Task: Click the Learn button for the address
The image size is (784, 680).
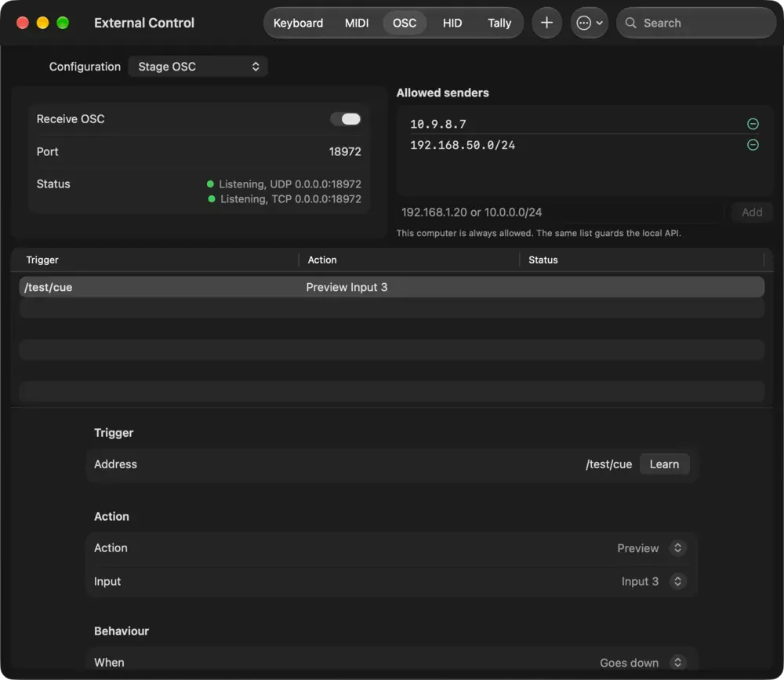Action: click(664, 464)
